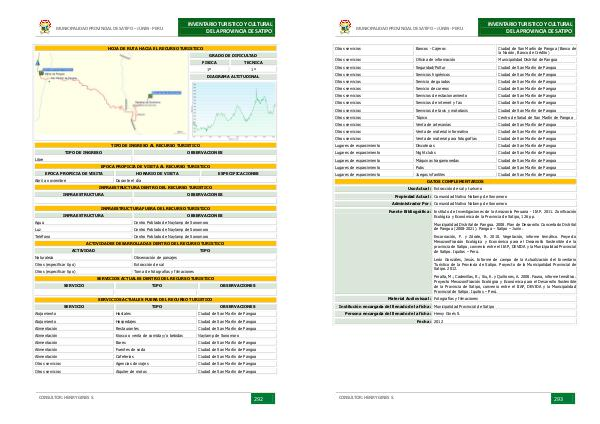Click the 'Fuente Bibliográfica:' label
This screenshot has height=424, width=600.
coord(410,211)
